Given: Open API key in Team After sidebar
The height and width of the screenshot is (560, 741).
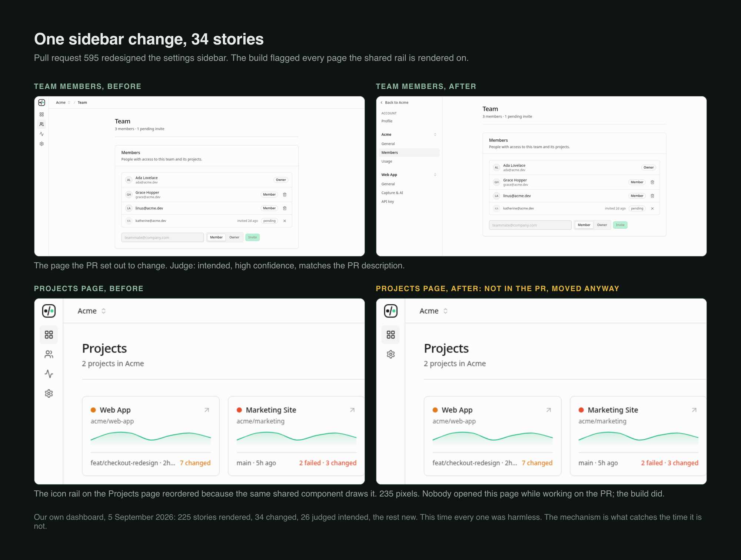Looking at the screenshot, I should (388, 202).
